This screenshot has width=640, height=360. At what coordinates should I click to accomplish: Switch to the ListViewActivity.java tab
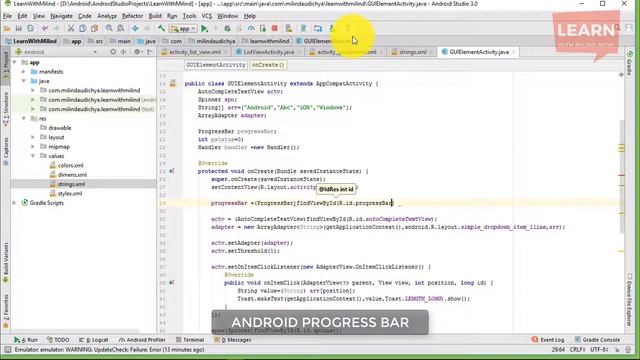(269, 52)
